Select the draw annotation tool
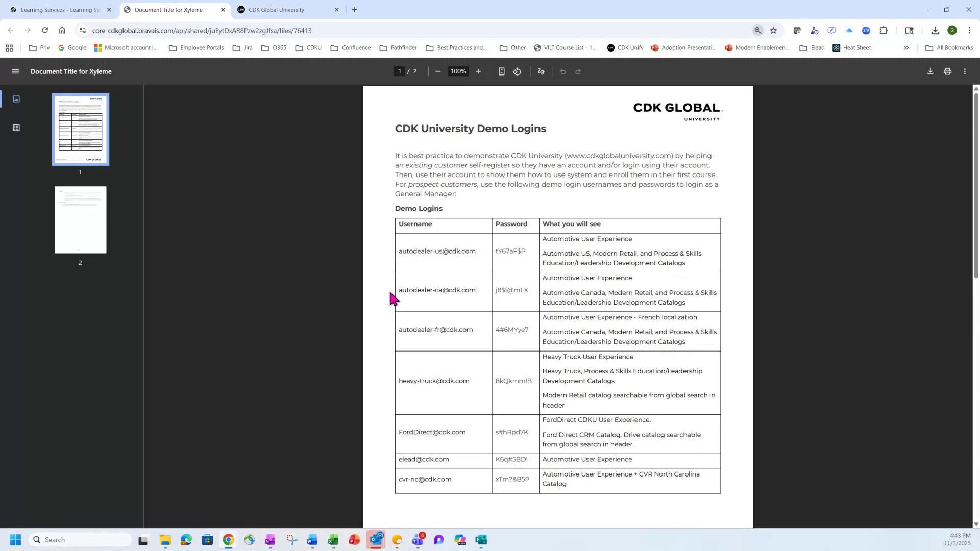The height and width of the screenshot is (551, 980). [542, 71]
